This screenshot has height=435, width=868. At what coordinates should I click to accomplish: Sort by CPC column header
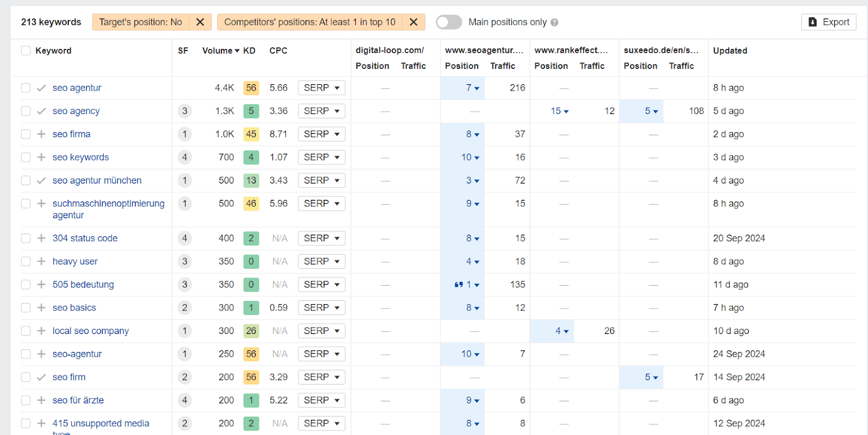tap(278, 51)
